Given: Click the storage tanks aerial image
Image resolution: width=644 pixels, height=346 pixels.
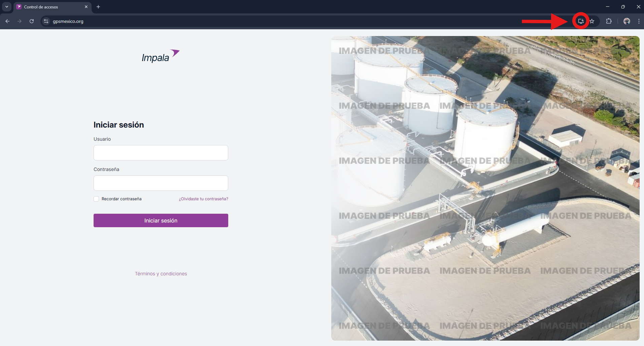Looking at the screenshot, I should (485, 188).
